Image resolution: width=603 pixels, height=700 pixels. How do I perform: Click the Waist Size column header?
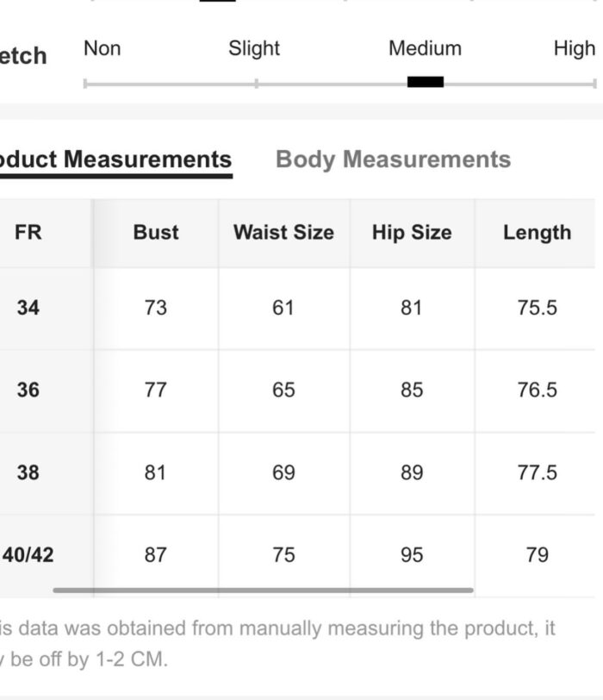click(283, 233)
